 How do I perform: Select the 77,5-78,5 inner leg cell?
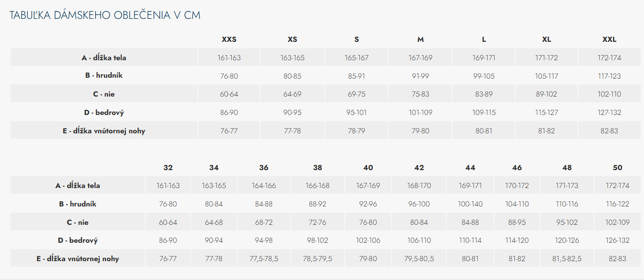pyautogui.click(x=264, y=259)
